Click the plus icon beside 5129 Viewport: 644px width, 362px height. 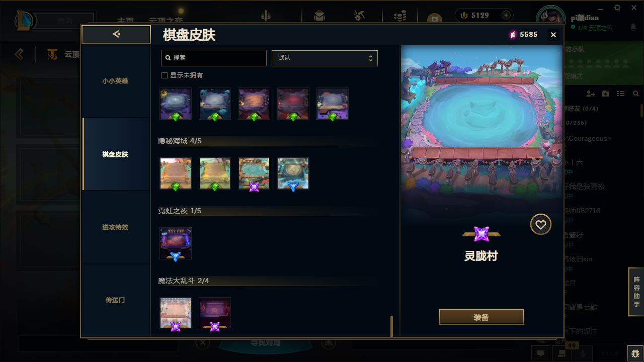click(506, 16)
